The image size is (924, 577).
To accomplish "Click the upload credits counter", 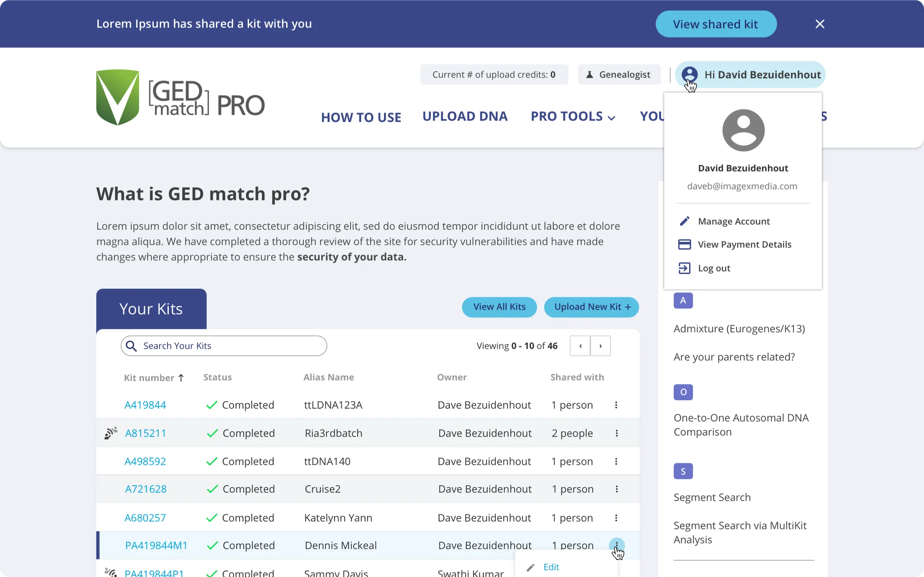I will 494,74.
